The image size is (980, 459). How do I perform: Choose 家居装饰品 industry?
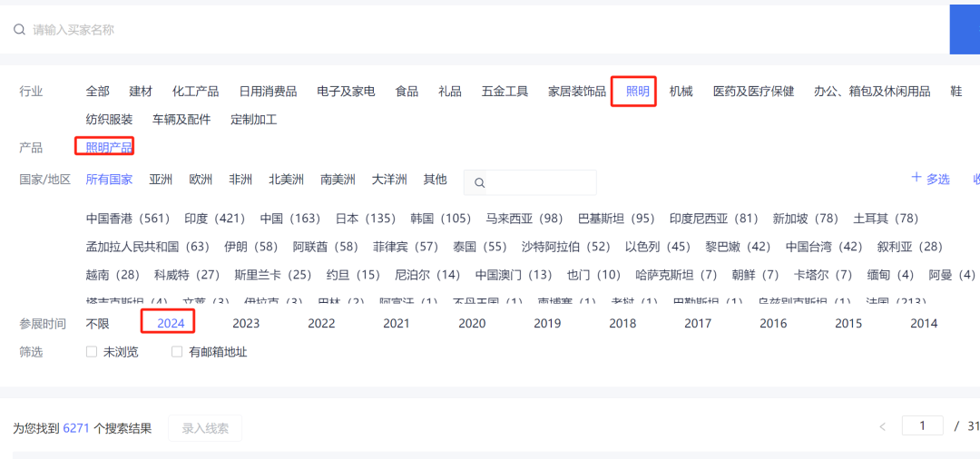pyautogui.click(x=577, y=92)
